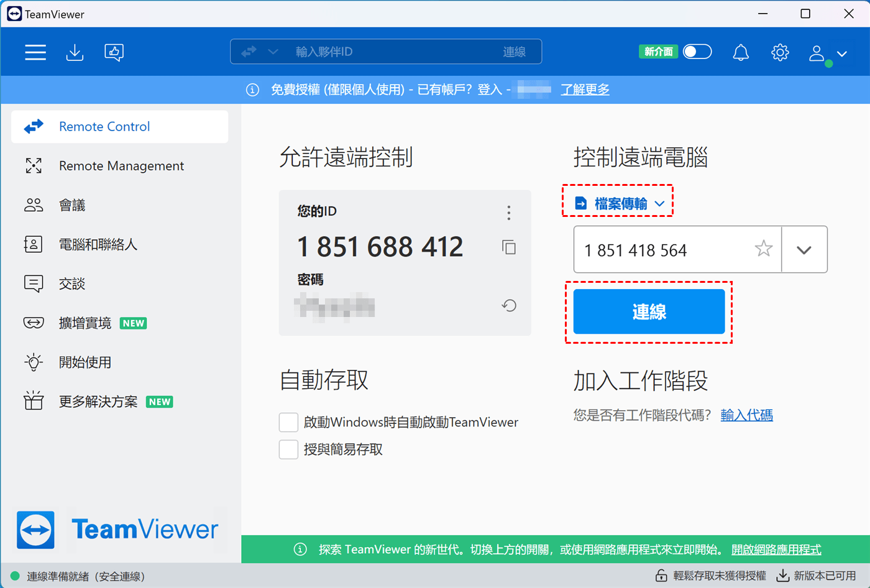The height and width of the screenshot is (588, 870).
Task: Toggle the 新介面 switch
Action: tap(697, 52)
